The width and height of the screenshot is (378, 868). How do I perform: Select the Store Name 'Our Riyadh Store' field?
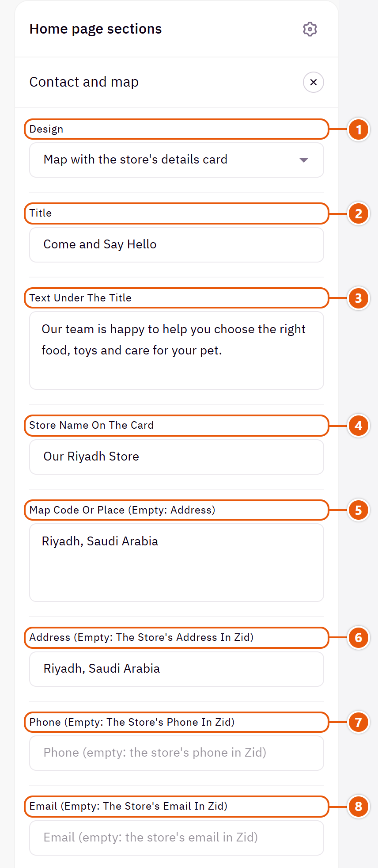point(177,457)
